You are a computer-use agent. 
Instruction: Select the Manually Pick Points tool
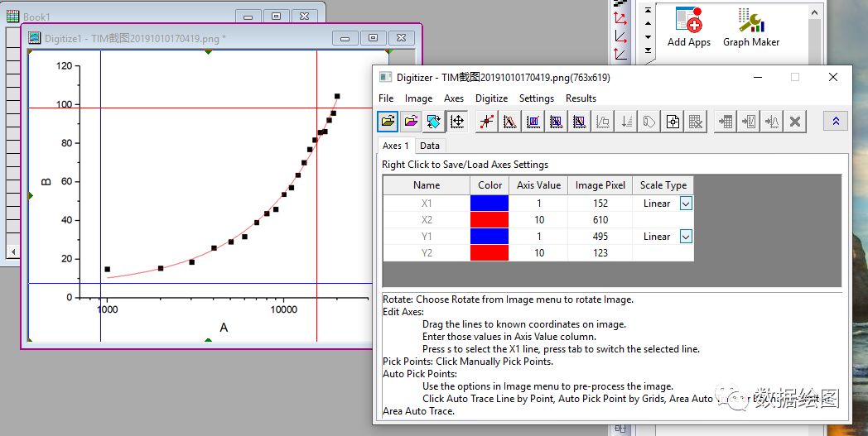click(486, 121)
